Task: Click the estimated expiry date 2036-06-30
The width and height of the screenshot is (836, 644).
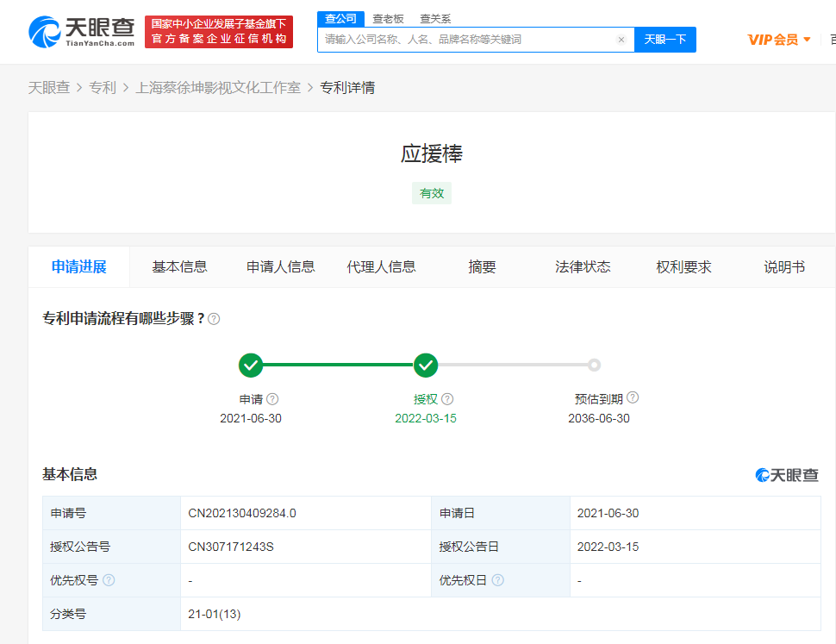Action: coord(599,418)
